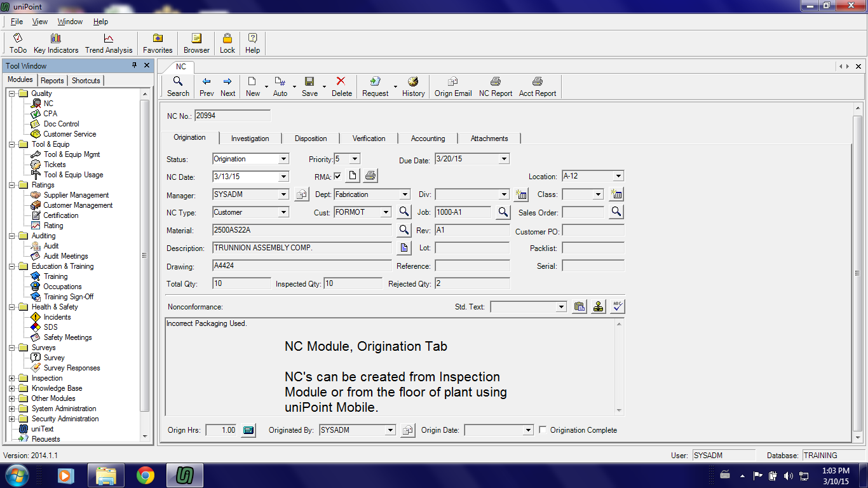Switch to the Reports tab in Tool Window

point(52,81)
